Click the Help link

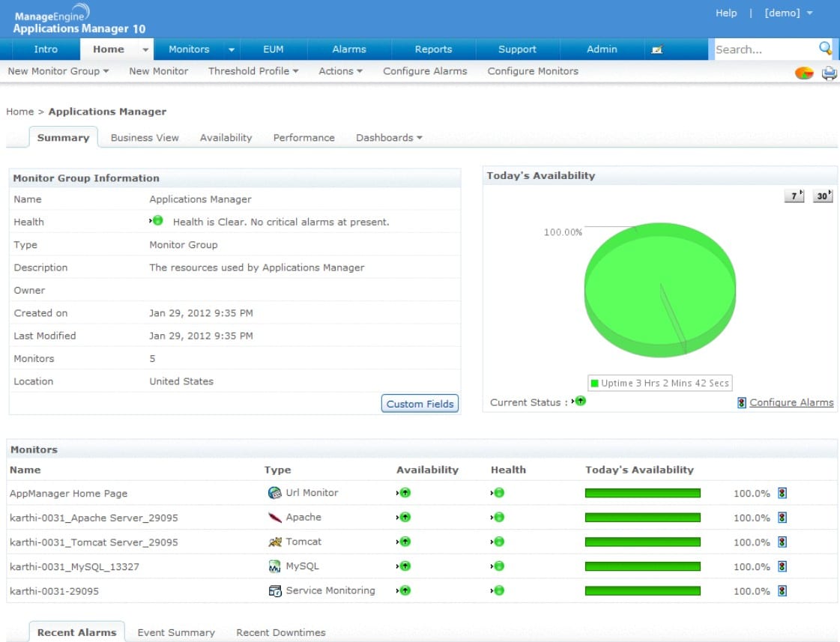pos(726,13)
